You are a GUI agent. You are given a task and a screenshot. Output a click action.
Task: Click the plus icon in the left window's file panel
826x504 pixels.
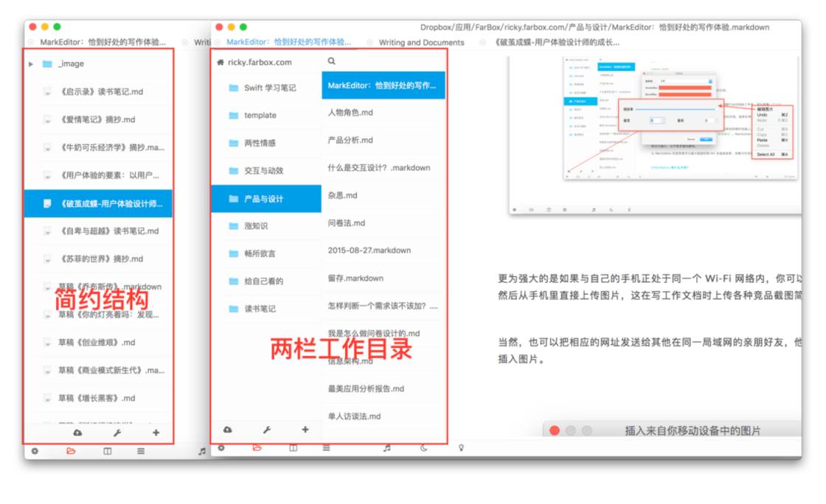pos(156,433)
